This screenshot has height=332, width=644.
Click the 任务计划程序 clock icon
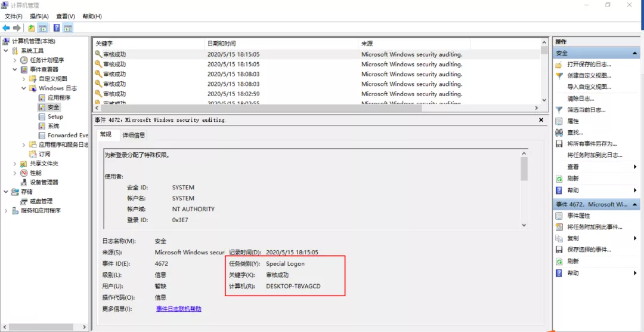[24, 60]
